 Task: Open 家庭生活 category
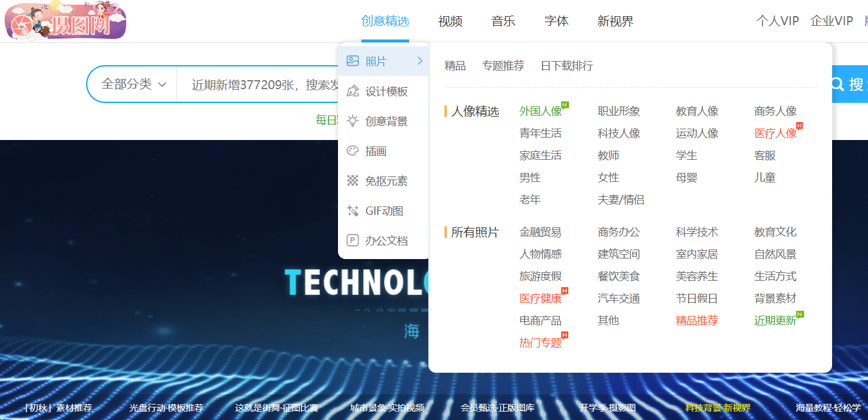point(541,156)
